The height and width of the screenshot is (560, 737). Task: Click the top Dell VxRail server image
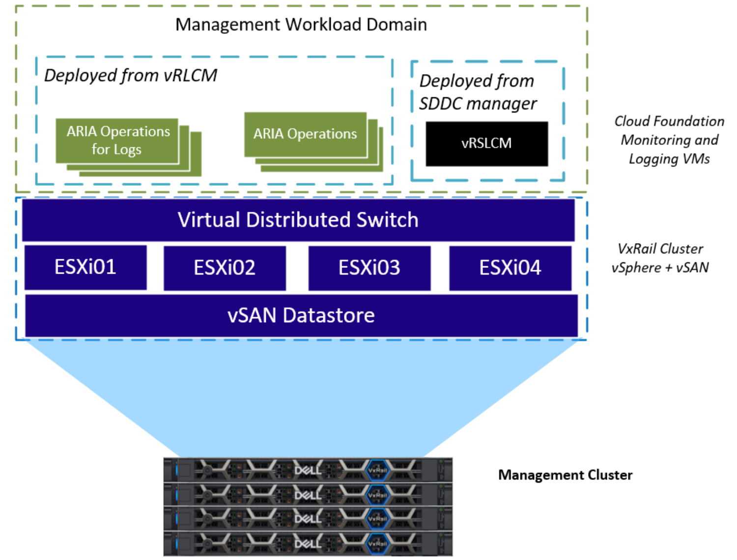pos(308,470)
